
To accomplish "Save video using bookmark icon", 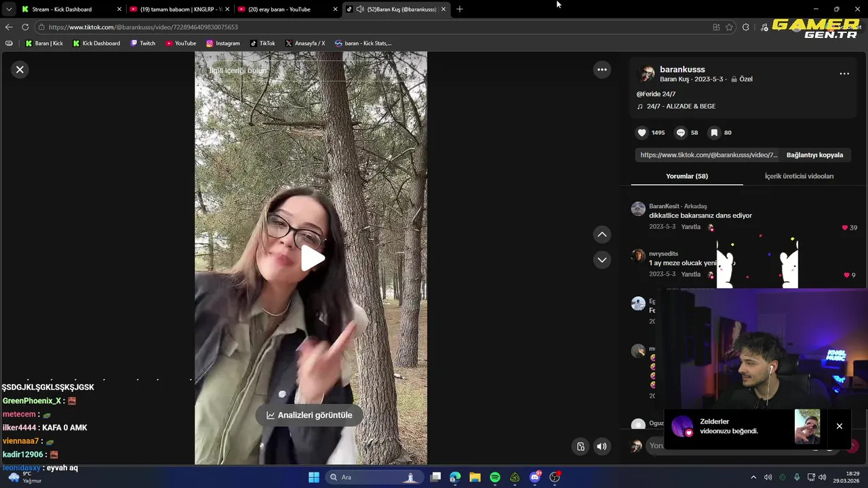I will 713,132.
